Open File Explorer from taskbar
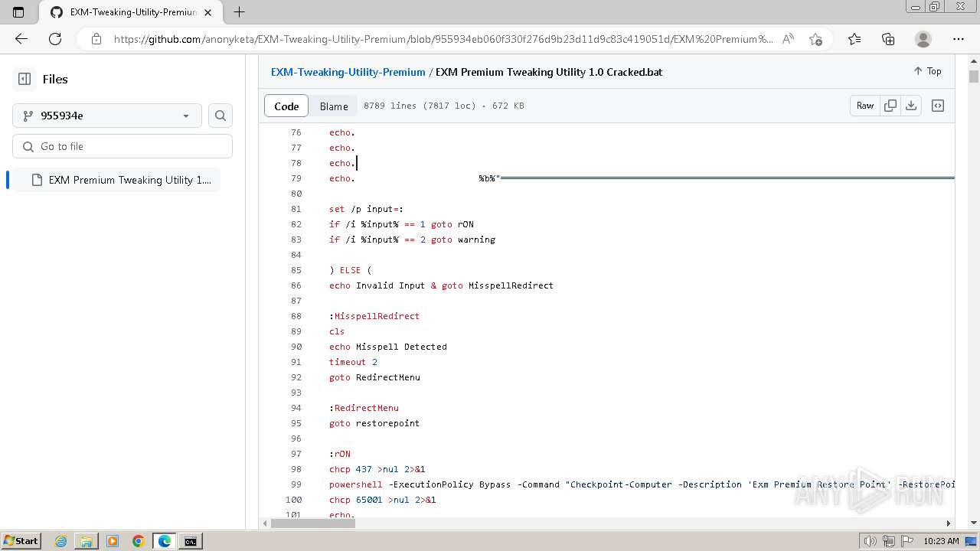980x551 pixels. point(87,541)
